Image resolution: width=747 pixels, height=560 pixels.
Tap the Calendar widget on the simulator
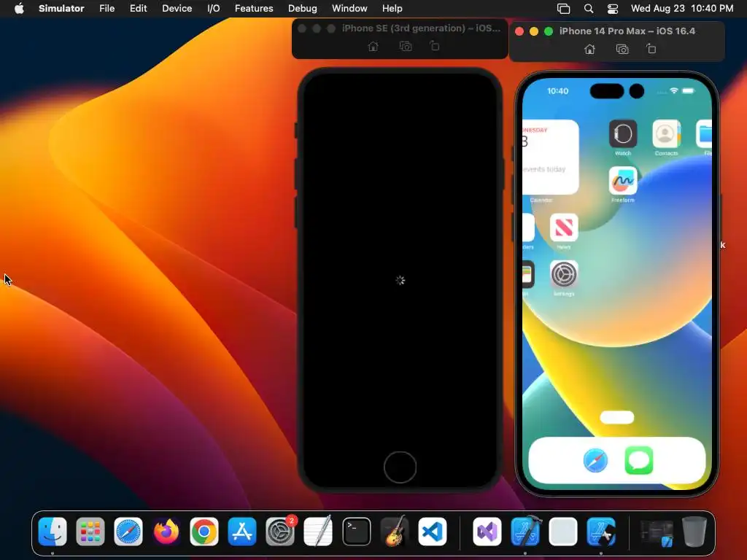tap(550, 157)
